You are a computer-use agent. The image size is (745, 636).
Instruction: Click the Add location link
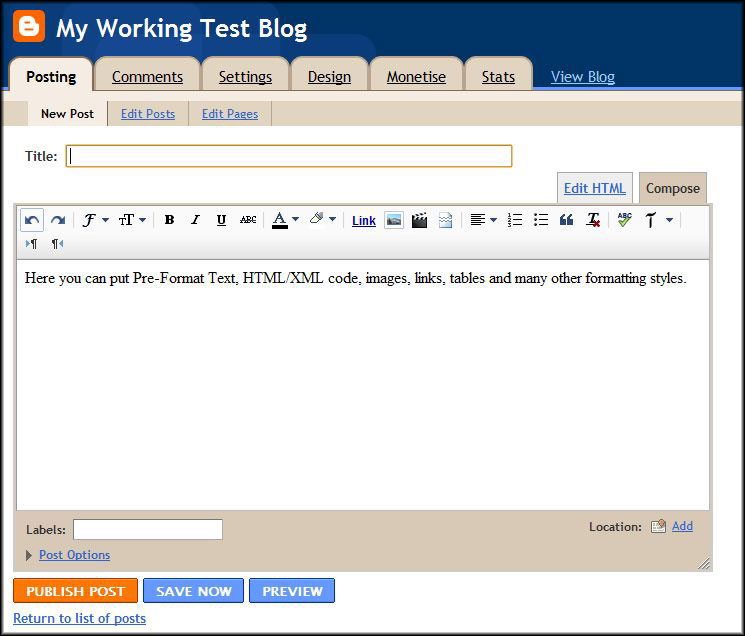point(682,526)
